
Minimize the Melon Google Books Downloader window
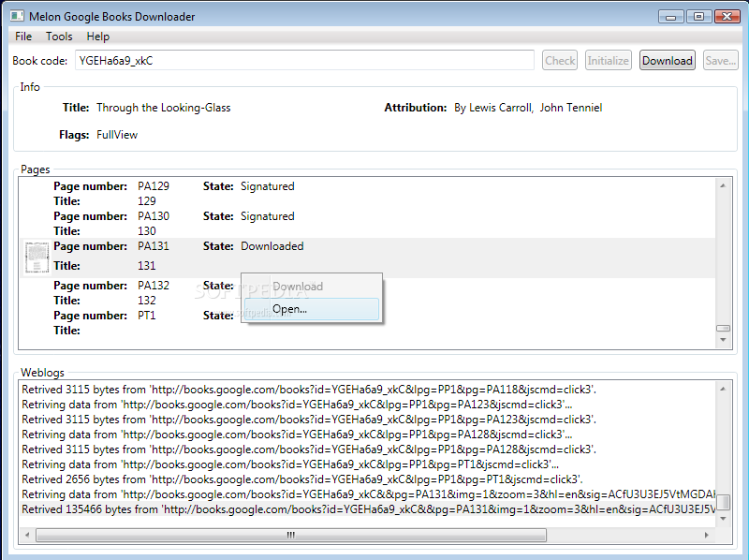click(670, 17)
